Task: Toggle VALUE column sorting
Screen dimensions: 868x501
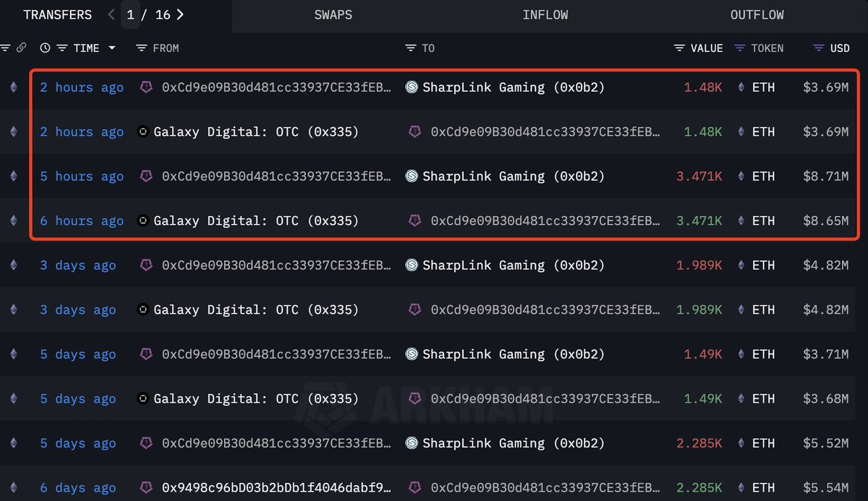Action: (706, 48)
